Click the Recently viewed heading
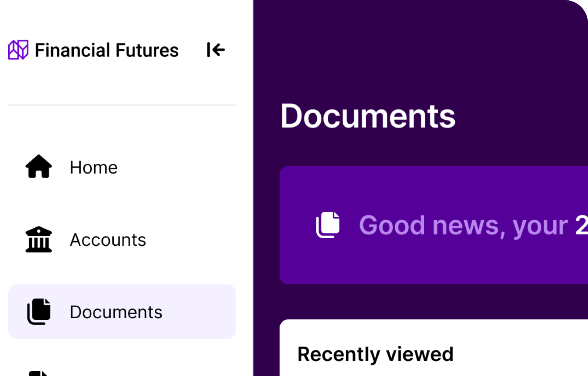This screenshot has width=588, height=376. pyautogui.click(x=375, y=354)
